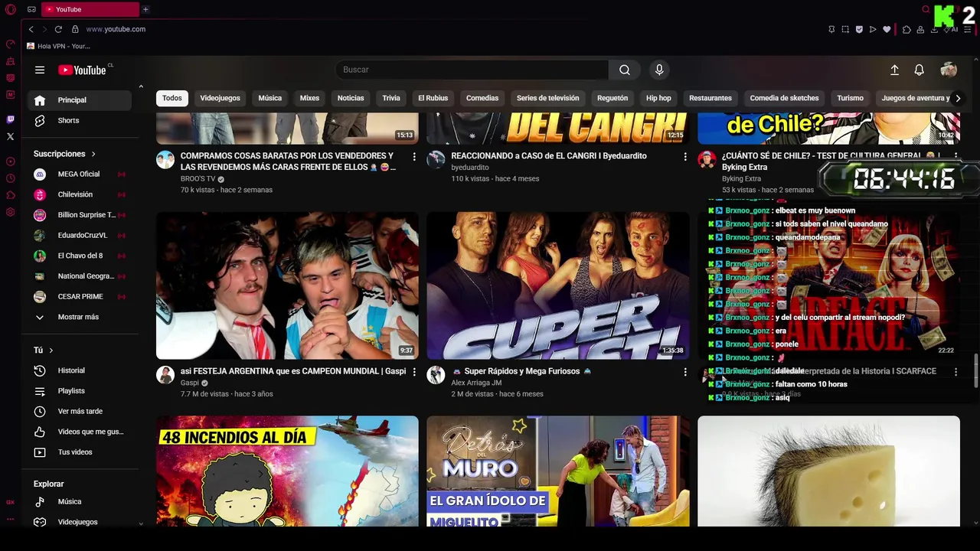980x551 pixels.
Task: Open Shorts from sidebar
Action: click(80, 121)
